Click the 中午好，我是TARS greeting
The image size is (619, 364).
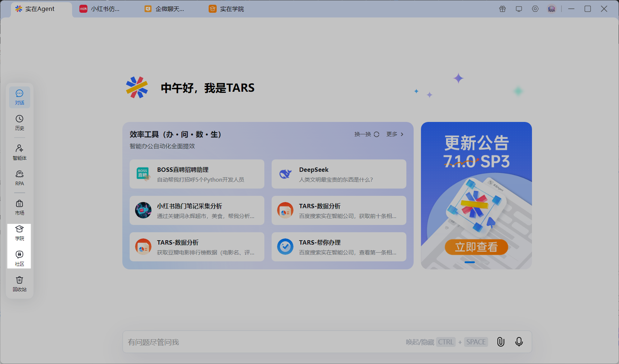click(x=208, y=88)
